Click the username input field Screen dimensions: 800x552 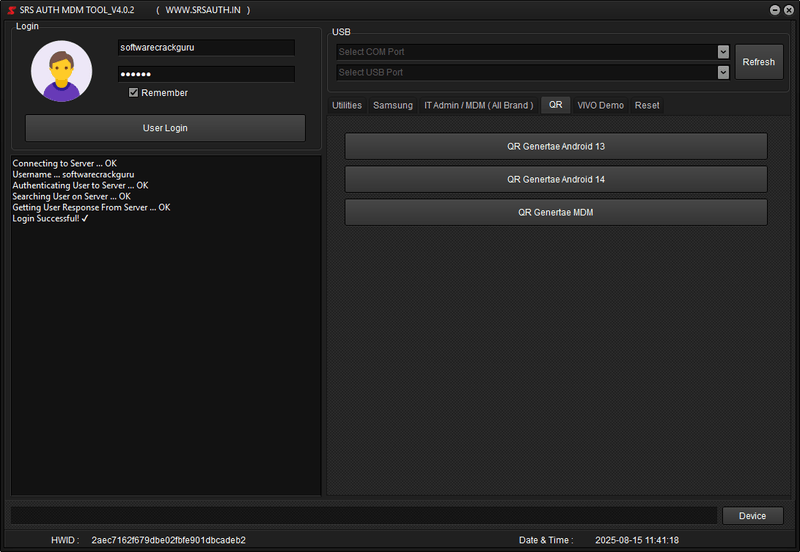(206, 48)
